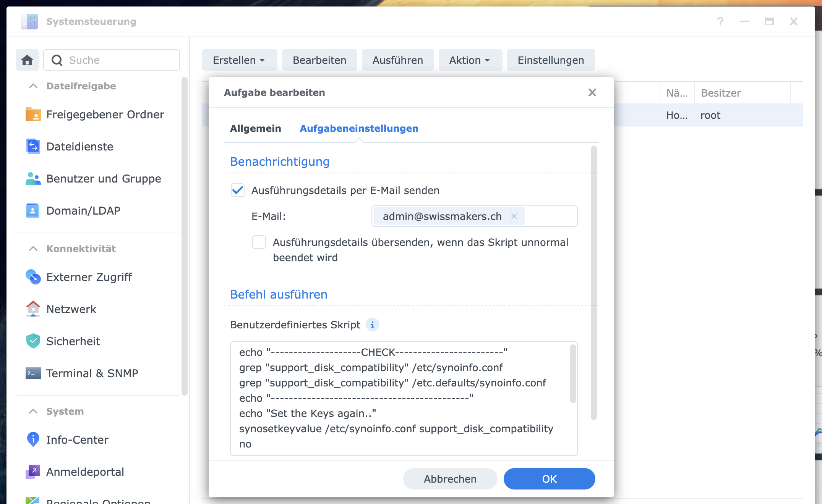Image resolution: width=822 pixels, height=504 pixels.
Task: Select the Aufgabeneinstellungen tab
Action: 359,129
